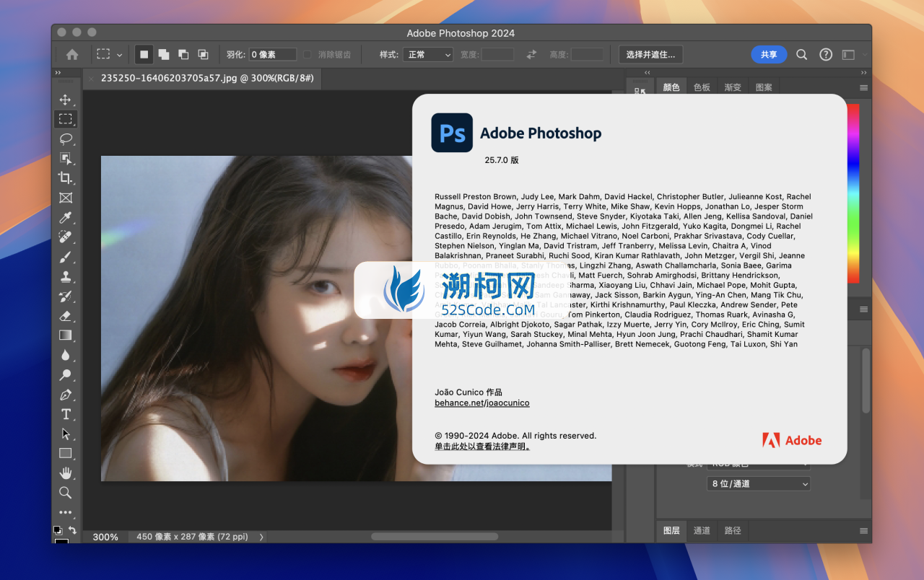Switch to the 颜色 Color tab
This screenshot has width=924, height=580.
coord(671,87)
